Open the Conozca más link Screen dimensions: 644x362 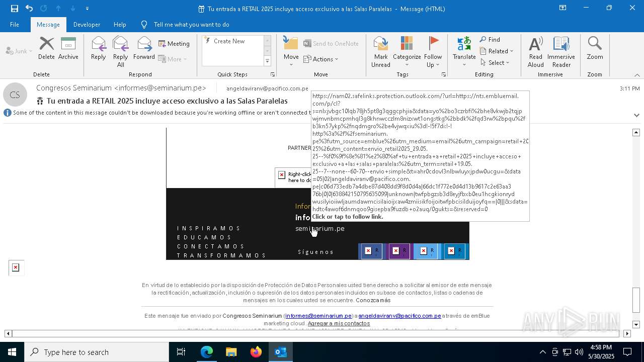(373, 300)
